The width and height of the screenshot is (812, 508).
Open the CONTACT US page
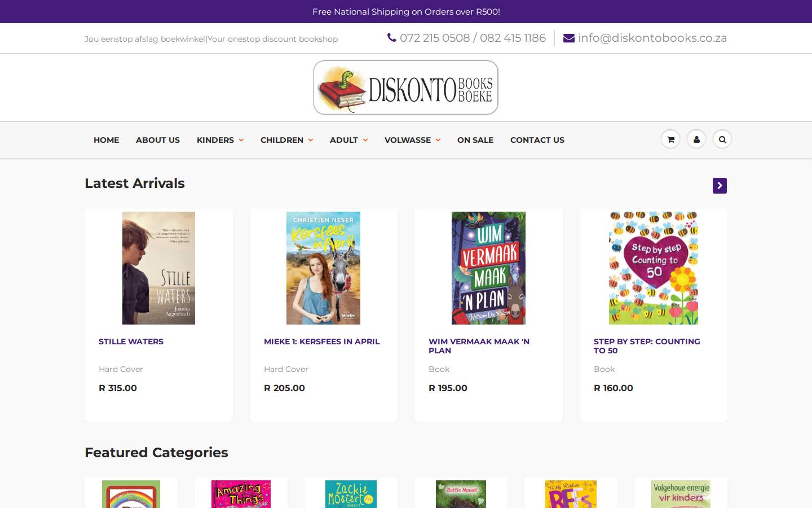537,140
